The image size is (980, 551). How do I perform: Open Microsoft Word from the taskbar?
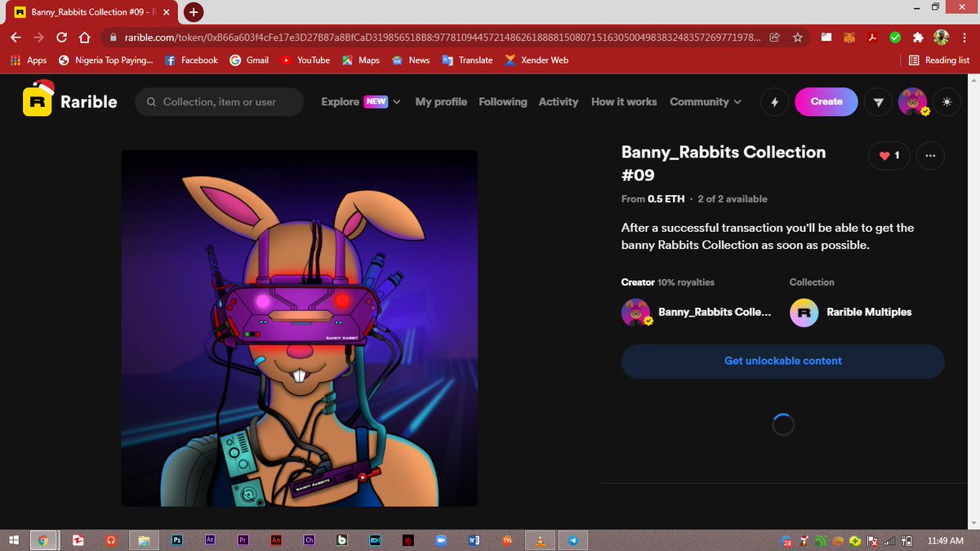pos(474,540)
